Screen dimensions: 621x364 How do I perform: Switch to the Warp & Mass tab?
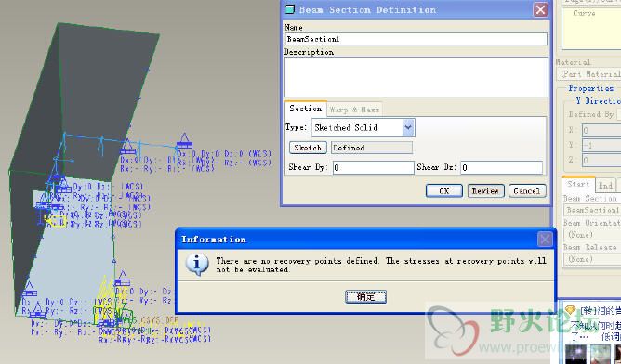(354, 110)
